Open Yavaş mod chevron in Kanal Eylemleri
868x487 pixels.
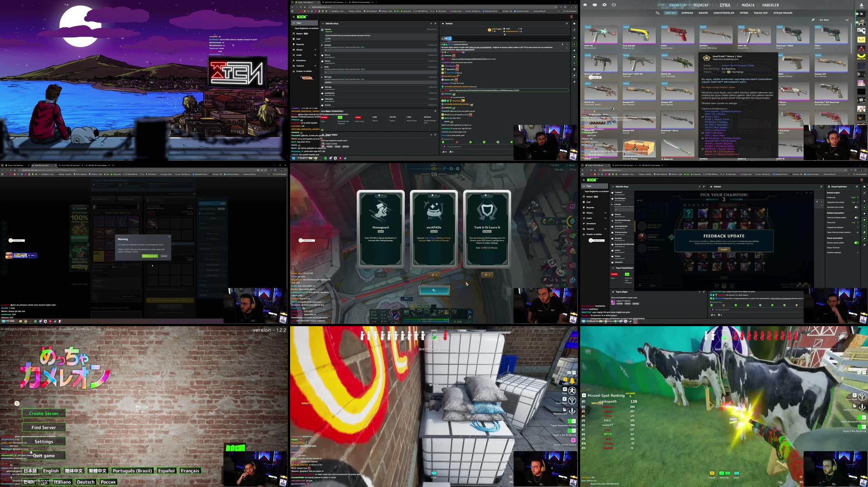[858, 222]
